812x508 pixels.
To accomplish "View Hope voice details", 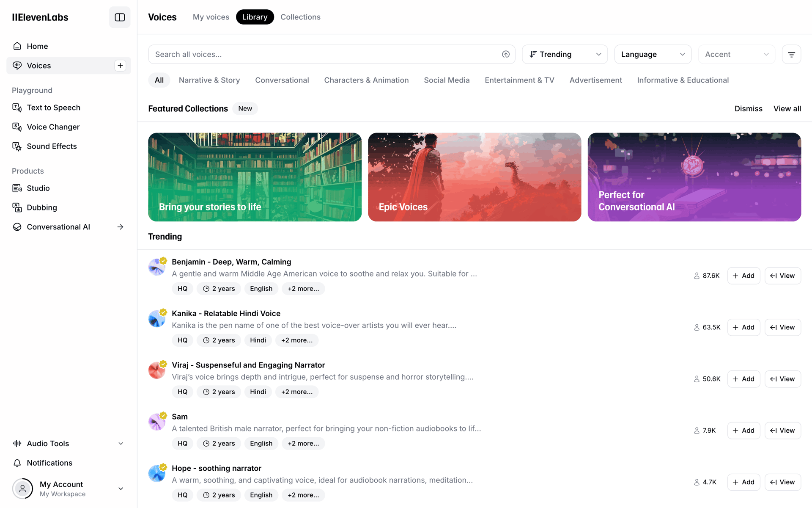I will pos(782,482).
